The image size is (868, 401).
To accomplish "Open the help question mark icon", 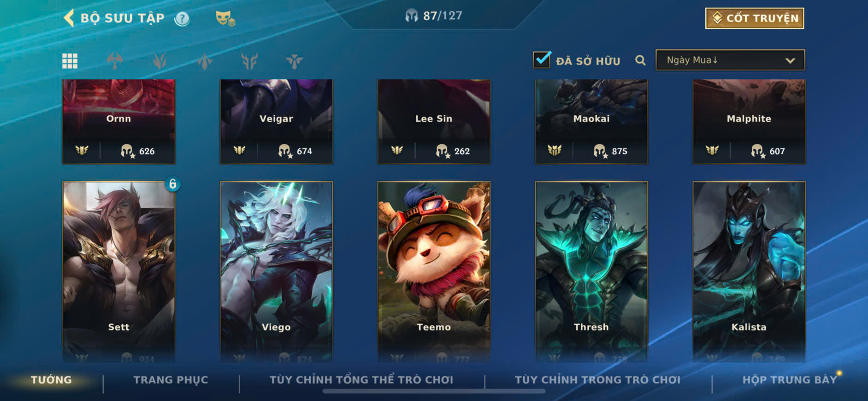I will pos(182,19).
